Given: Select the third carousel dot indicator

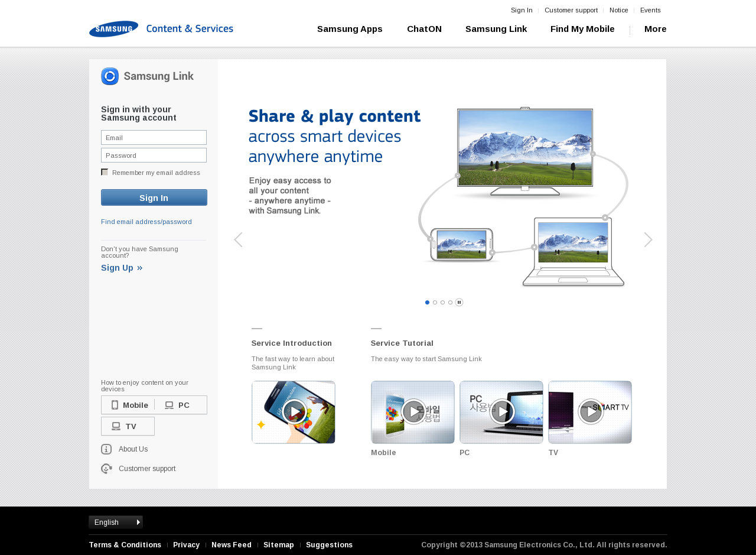Looking at the screenshot, I should click(x=443, y=303).
